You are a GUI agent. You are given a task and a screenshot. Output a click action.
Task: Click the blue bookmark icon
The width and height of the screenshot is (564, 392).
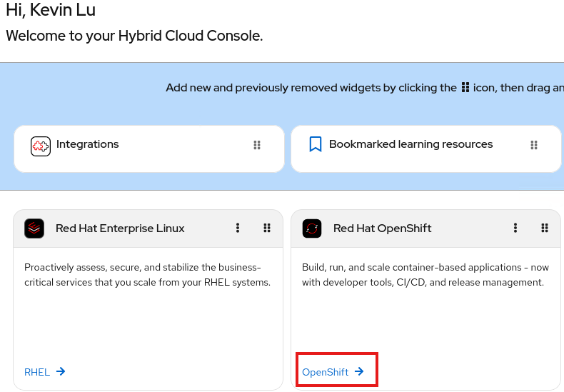(316, 144)
